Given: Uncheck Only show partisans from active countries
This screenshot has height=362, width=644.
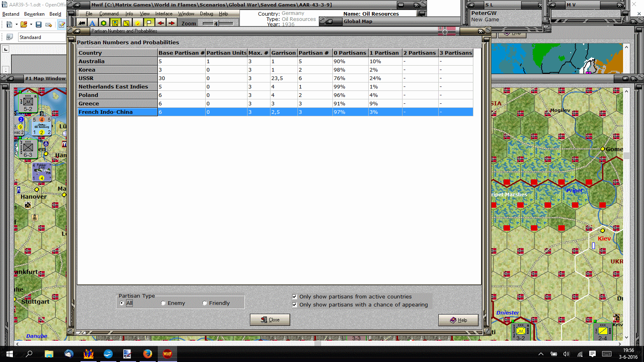Looking at the screenshot, I should pyautogui.click(x=295, y=297).
